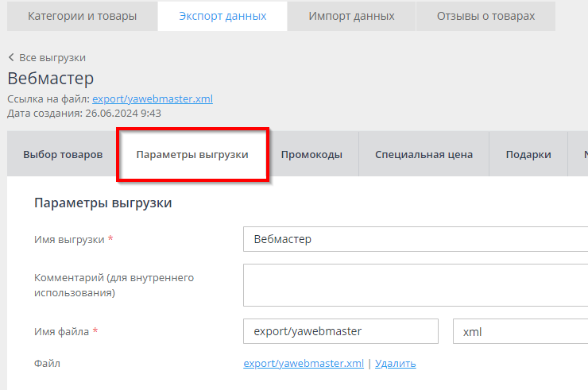Go back to Все выгрузки list
The image size is (588, 390).
pyautogui.click(x=52, y=58)
